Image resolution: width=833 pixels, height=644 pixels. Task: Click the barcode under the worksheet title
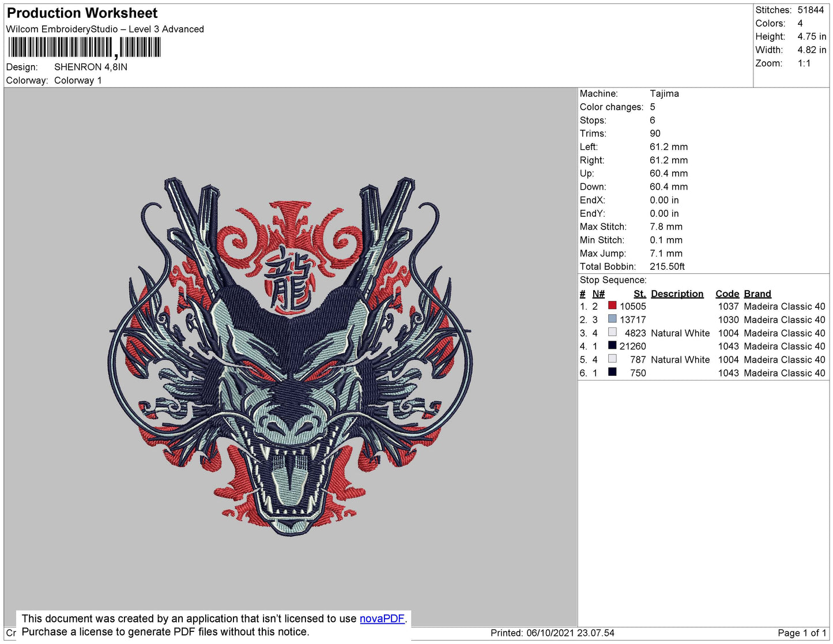85,47
